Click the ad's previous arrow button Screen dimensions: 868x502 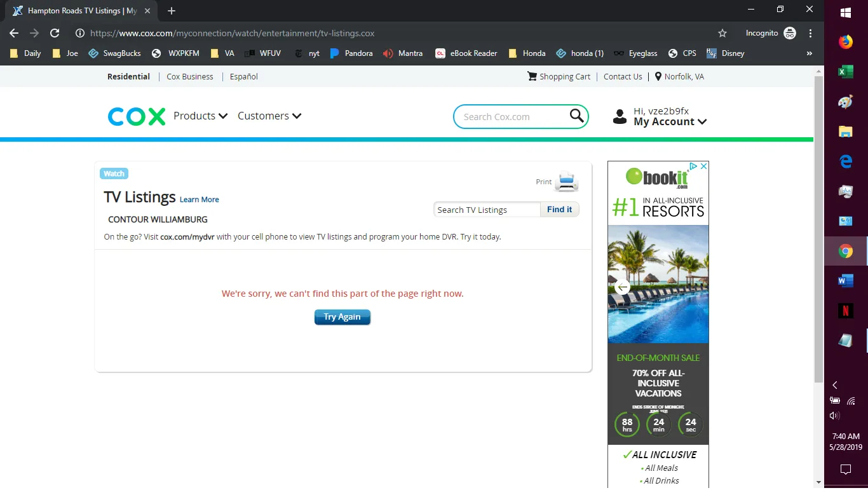(x=623, y=287)
